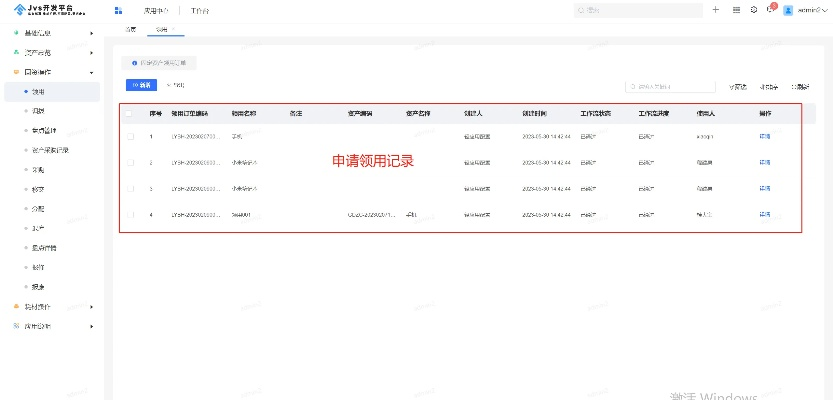Click the orange 日常操作 sidebar icon
The image size is (833, 400).
[16, 72]
